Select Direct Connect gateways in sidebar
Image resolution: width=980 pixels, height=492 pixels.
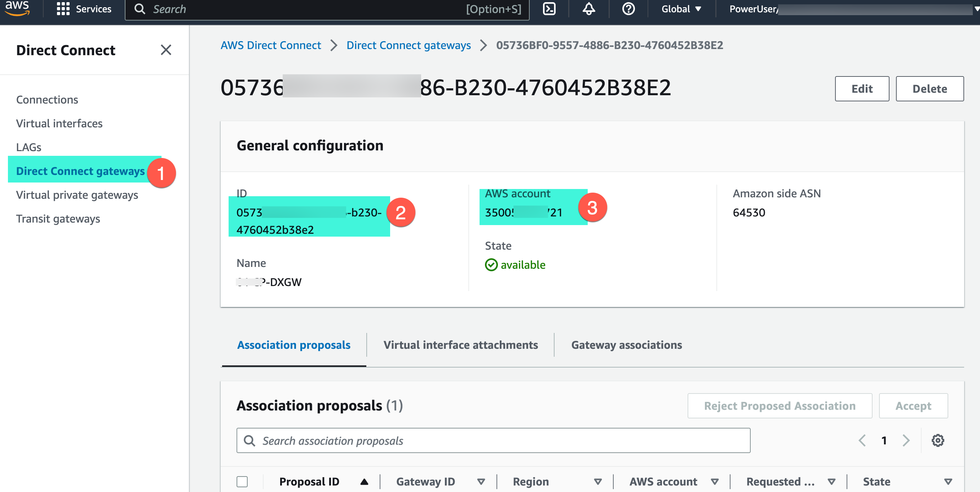tap(80, 171)
